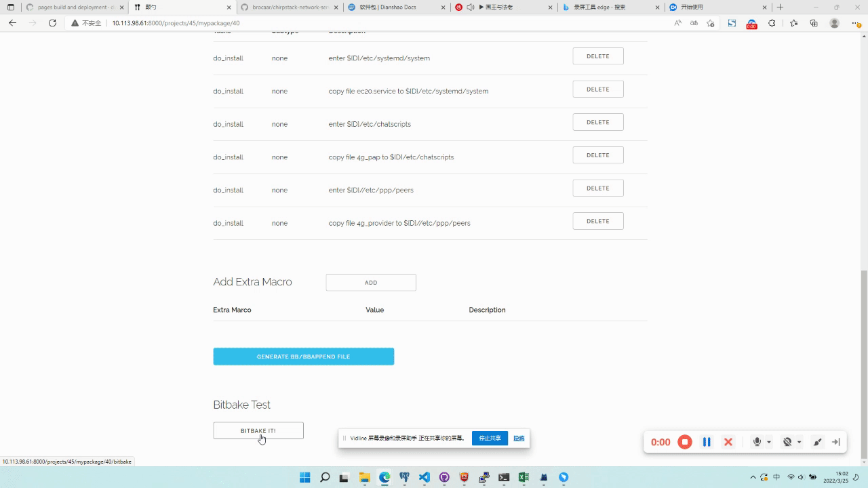This screenshot has height=488, width=868.
Task: Open the blue S extension icon
Action: (732, 23)
